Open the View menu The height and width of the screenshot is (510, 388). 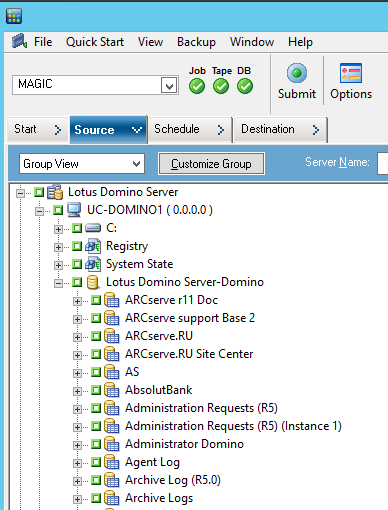pos(151,42)
